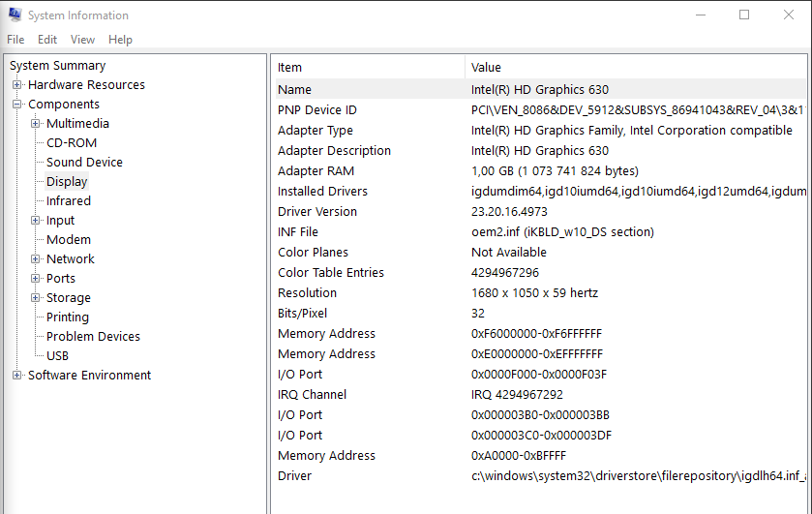The height and width of the screenshot is (514, 812).
Task: Click the System Information app icon in title bar
Action: (x=15, y=15)
